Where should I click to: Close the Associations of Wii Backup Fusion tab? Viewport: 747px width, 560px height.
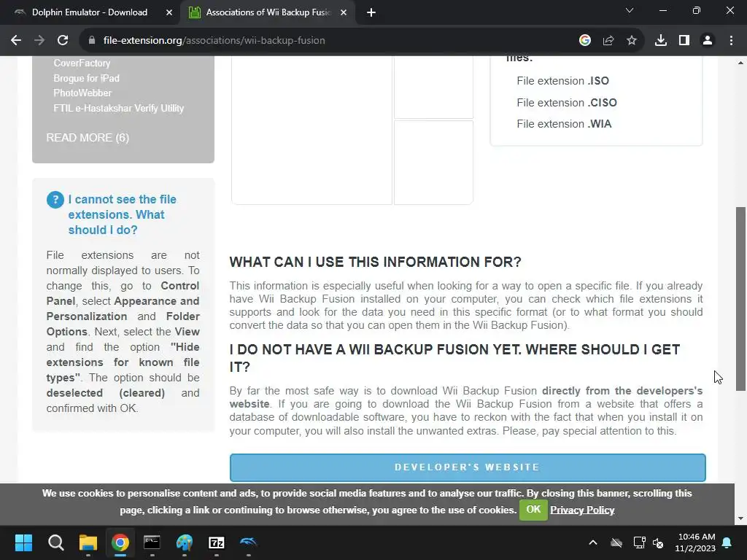click(x=344, y=13)
